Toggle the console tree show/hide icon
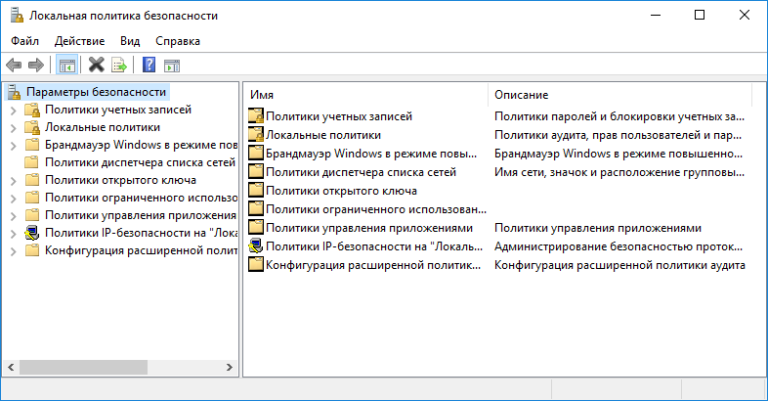The width and height of the screenshot is (768, 401). 67,66
